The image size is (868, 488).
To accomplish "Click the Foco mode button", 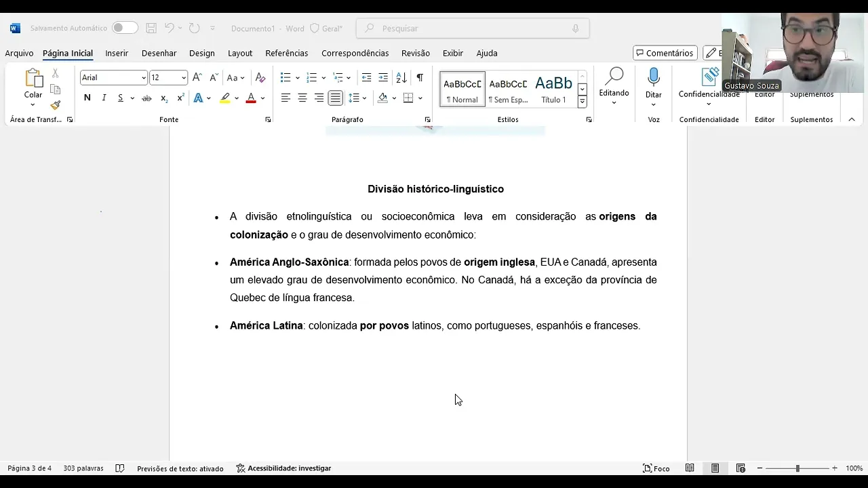I will coord(656,468).
